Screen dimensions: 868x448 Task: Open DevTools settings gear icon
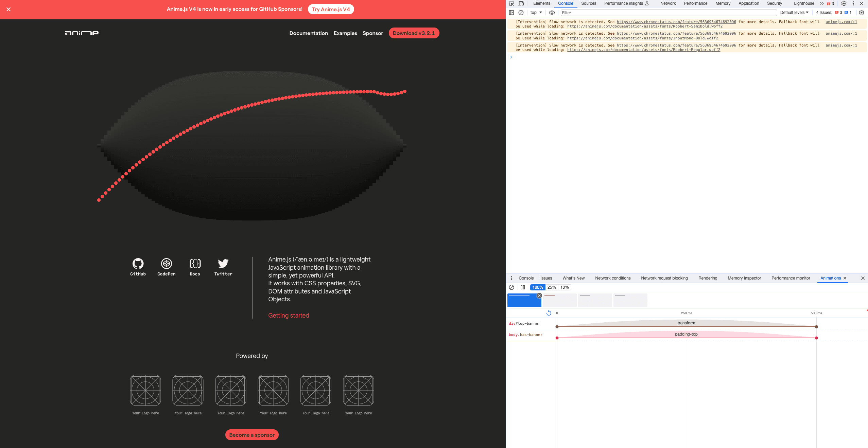click(844, 3)
